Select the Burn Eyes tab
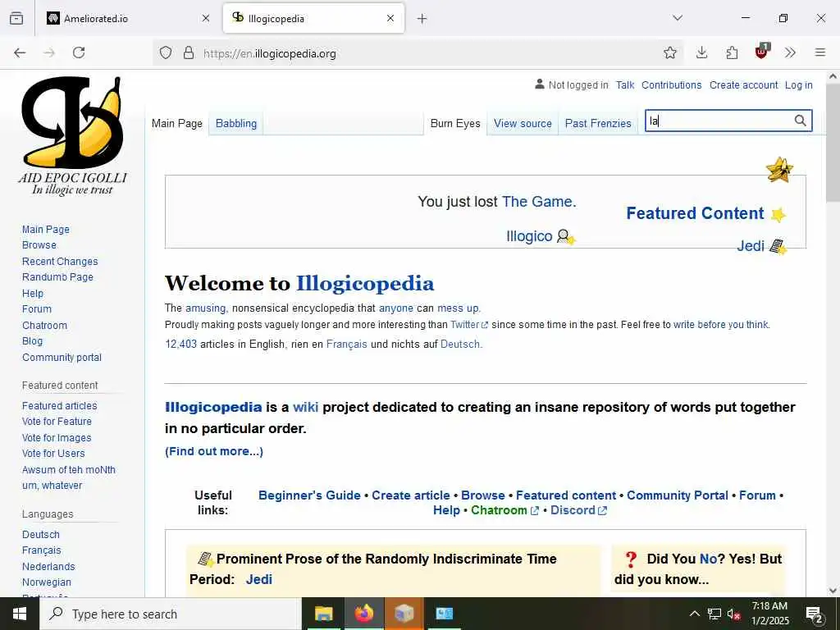 coord(455,123)
